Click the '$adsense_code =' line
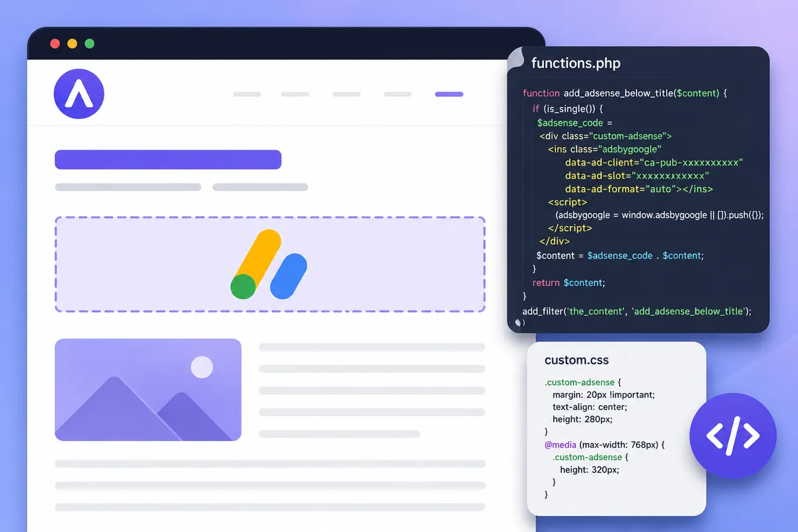 tap(574, 122)
